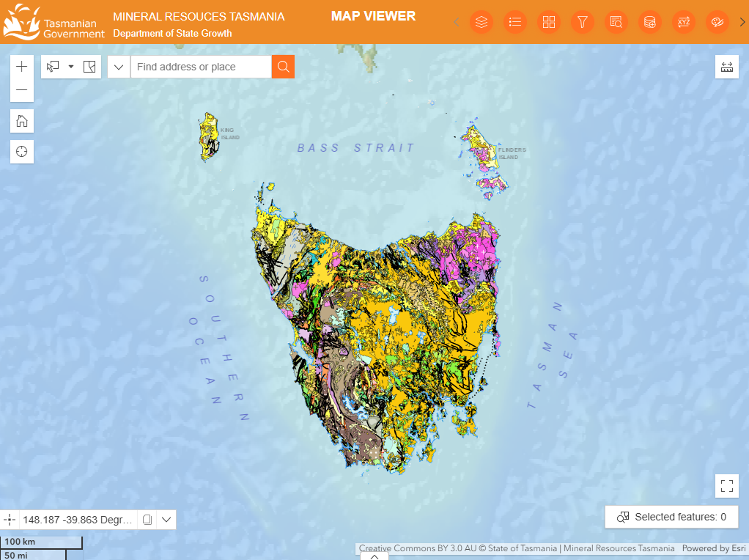749x560 pixels.
Task: Expand the bottom attribute table arrow
Action: pos(374,556)
